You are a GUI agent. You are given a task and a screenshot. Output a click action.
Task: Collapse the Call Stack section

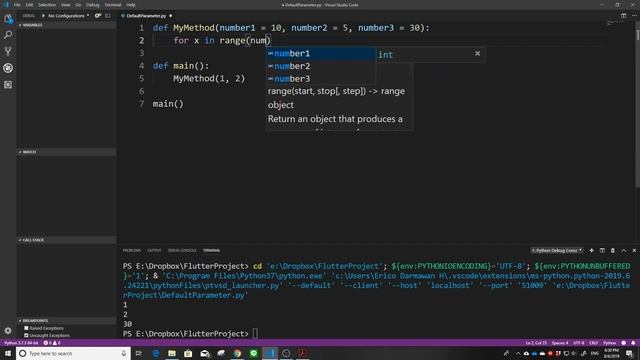click(x=67, y=240)
